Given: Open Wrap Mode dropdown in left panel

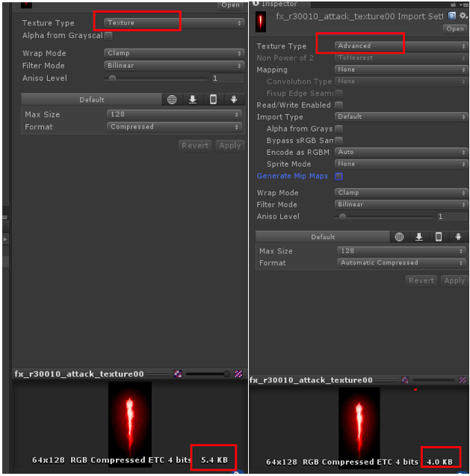Looking at the screenshot, I should tap(174, 53).
